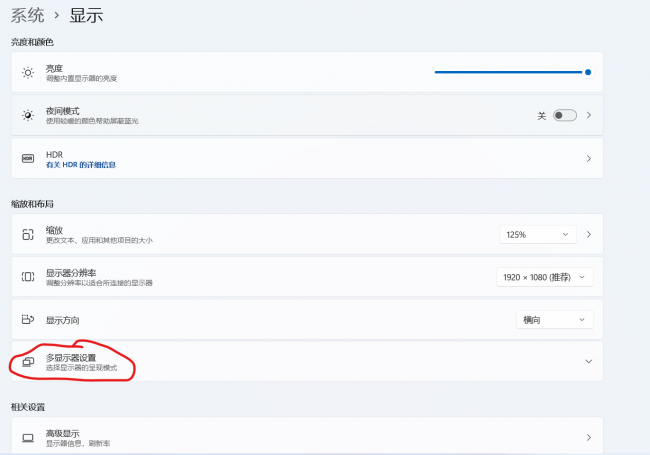The image size is (650, 455).
Task: Click the 夜间模式 row title
Action: click(63, 111)
